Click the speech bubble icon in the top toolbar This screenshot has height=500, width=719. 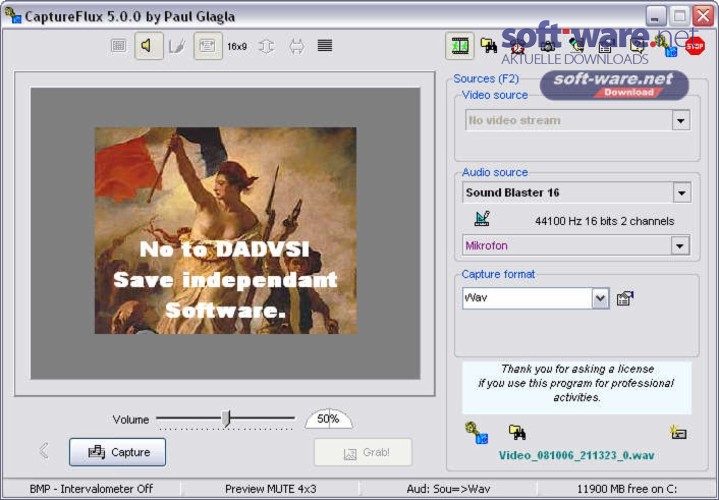(636, 46)
